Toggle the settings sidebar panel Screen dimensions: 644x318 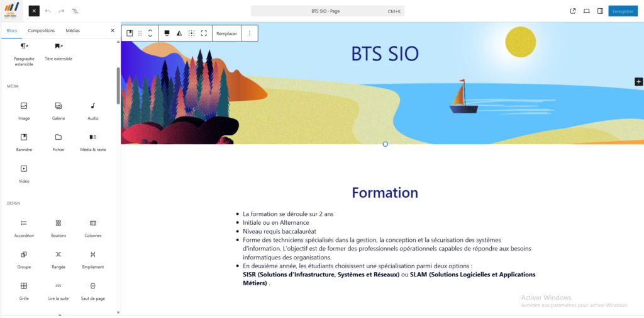point(600,11)
